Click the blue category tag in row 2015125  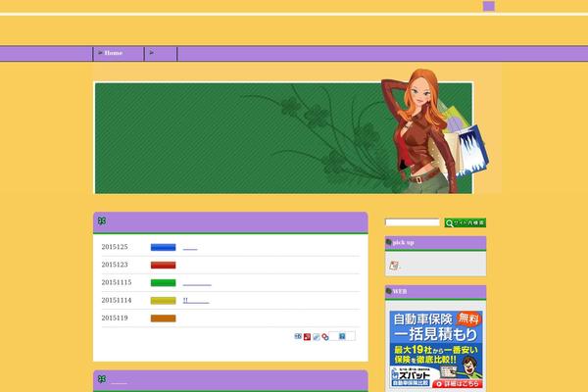[163, 247]
